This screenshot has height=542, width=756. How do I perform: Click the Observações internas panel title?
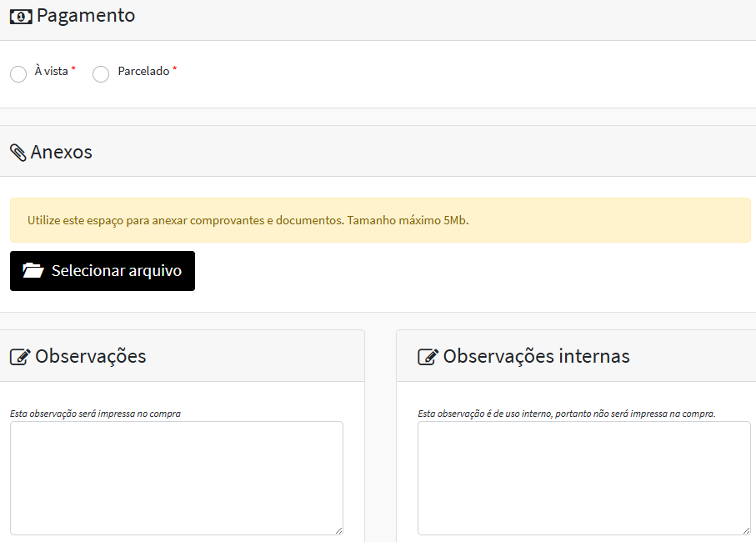tap(536, 357)
